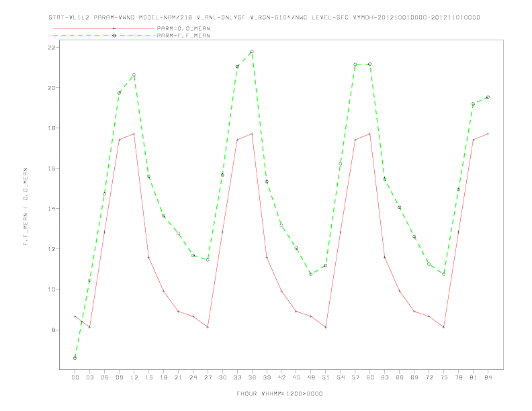Click the vertical axis title F.F_MEAN | O.O_MEAN
The width and height of the screenshot is (532, 411).
click(x=26, y=206)
